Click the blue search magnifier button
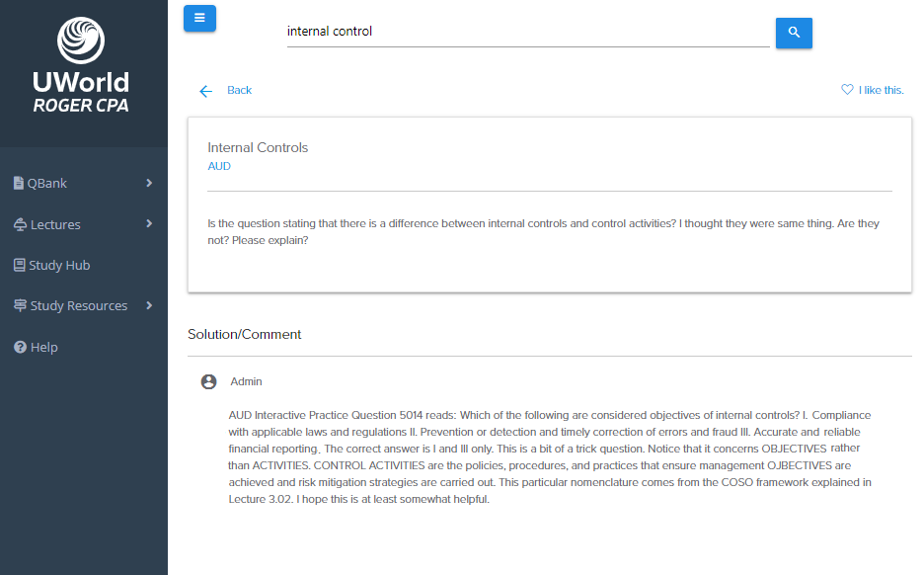Viewport: 924px width, 575px height. [x=794, y=33]
